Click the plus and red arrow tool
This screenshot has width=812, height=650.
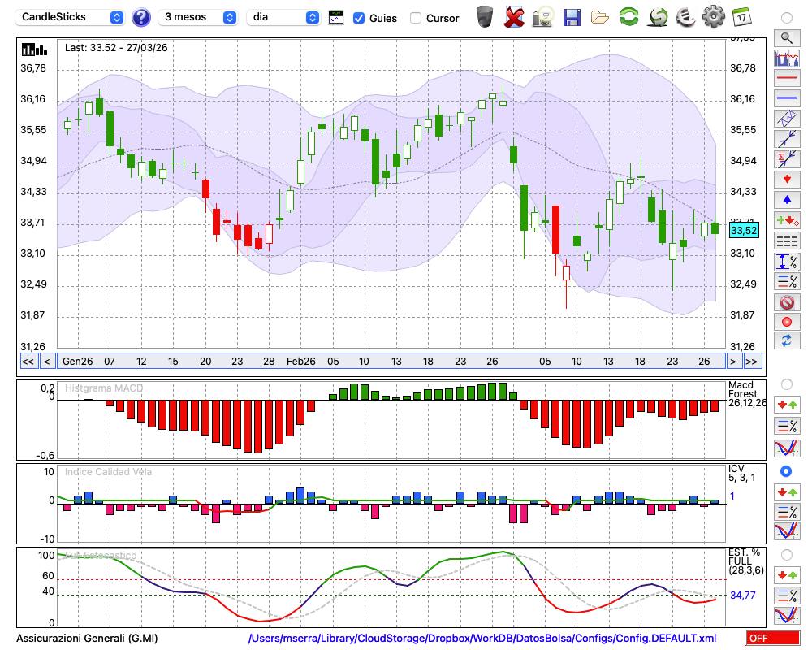(787, 221)
